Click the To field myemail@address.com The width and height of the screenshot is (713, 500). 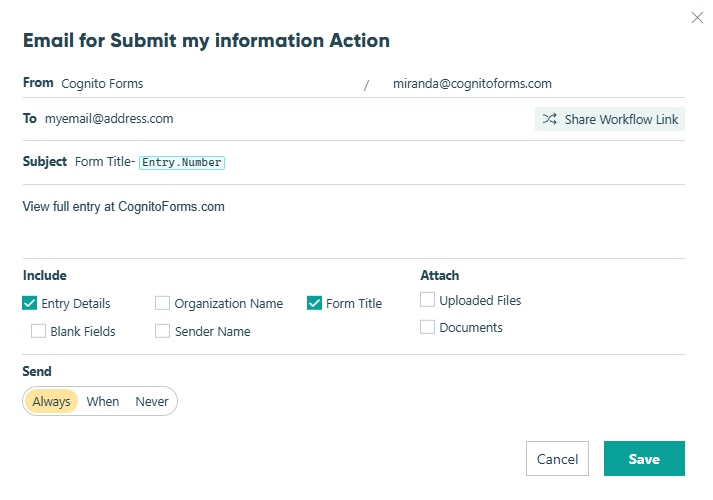109,119
